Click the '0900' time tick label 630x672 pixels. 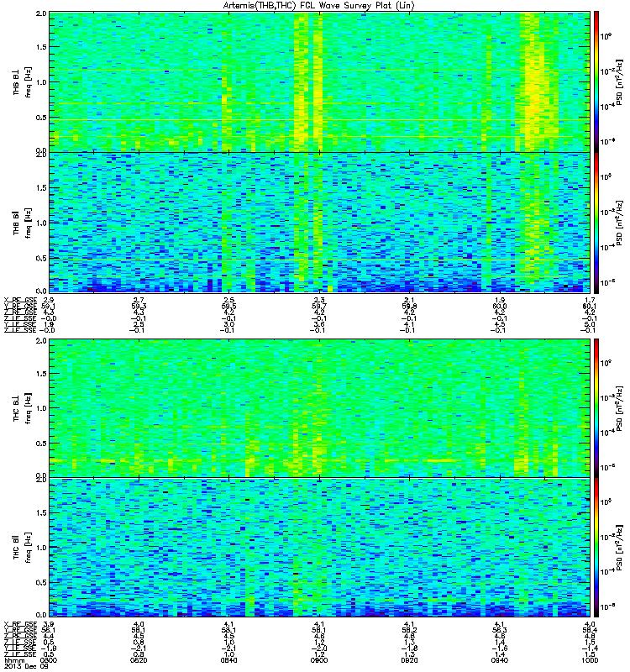pyautogui.click(x=319, y=660)
